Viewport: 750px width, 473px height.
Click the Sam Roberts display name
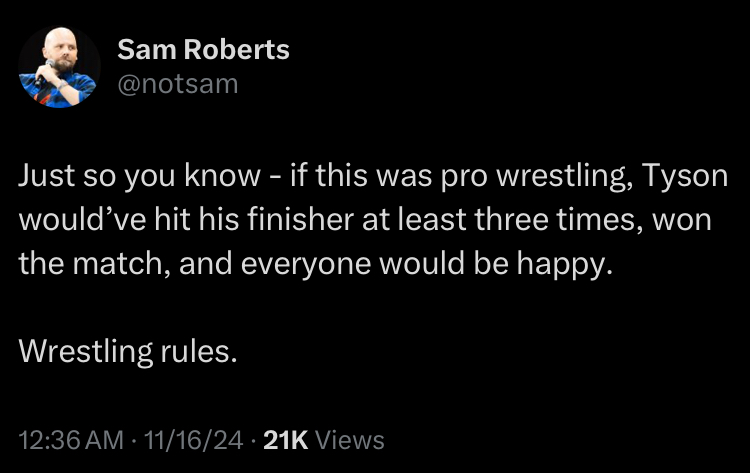(x=203, y=49)
